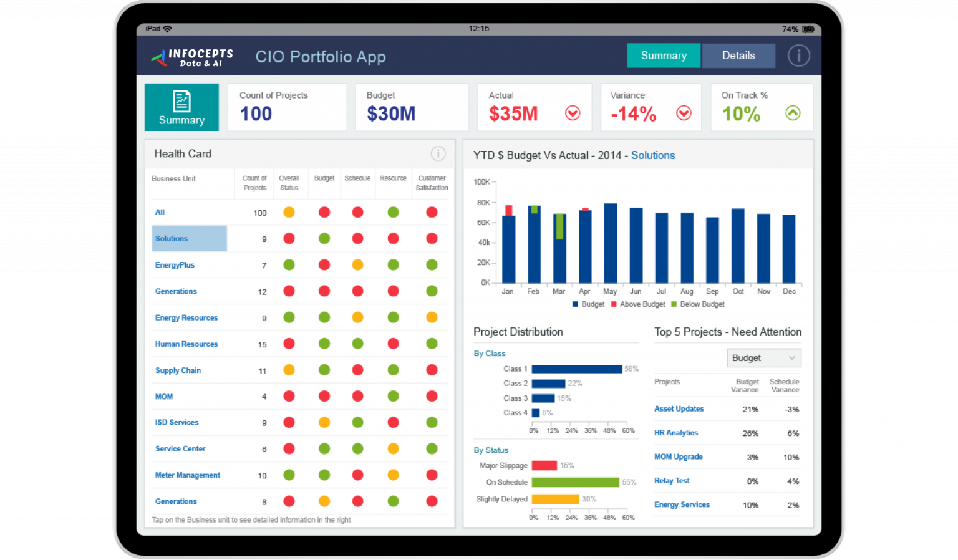Open the Asset Updates project
This screenshot has width=958, height=560.
point(679,409)
